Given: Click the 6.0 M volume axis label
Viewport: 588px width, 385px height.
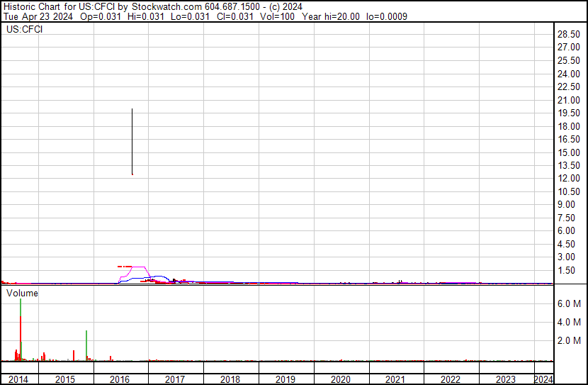Looking at the screenshot, I should (570, 303).
